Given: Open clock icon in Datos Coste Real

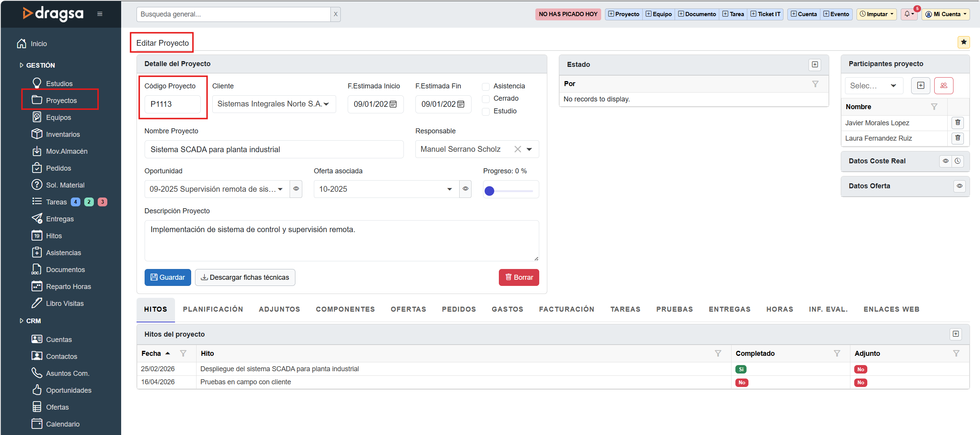Looking at the screenshot, I should [958, 161].
